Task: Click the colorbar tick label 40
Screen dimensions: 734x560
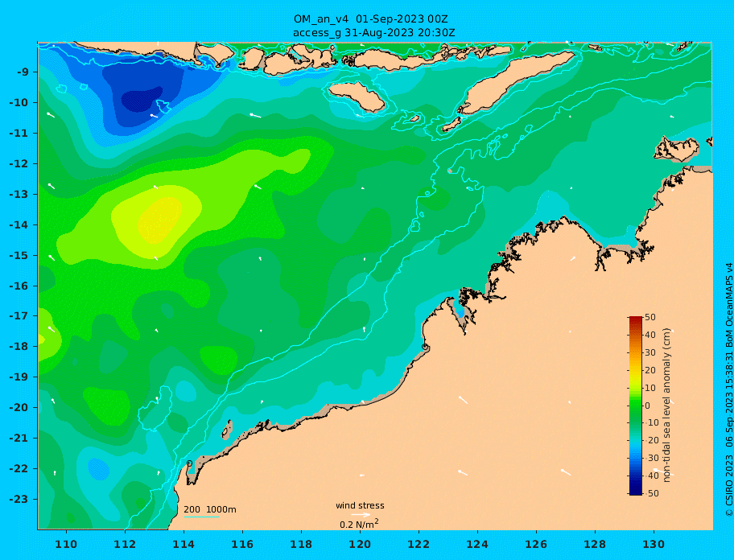Action: [x=650, y=335]
